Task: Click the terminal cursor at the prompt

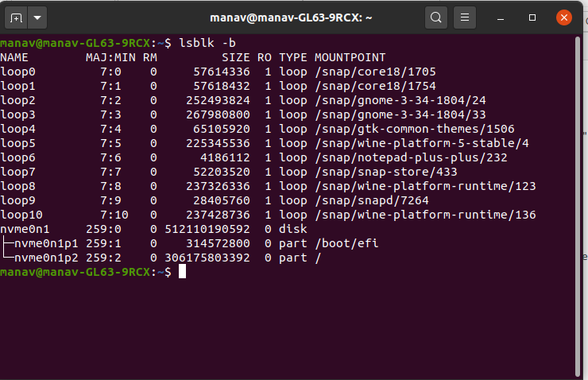Action: click(182, 272)
